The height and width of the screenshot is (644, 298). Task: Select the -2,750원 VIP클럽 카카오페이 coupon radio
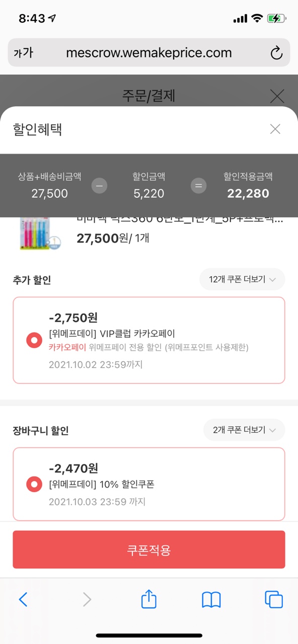pos(34,341)
